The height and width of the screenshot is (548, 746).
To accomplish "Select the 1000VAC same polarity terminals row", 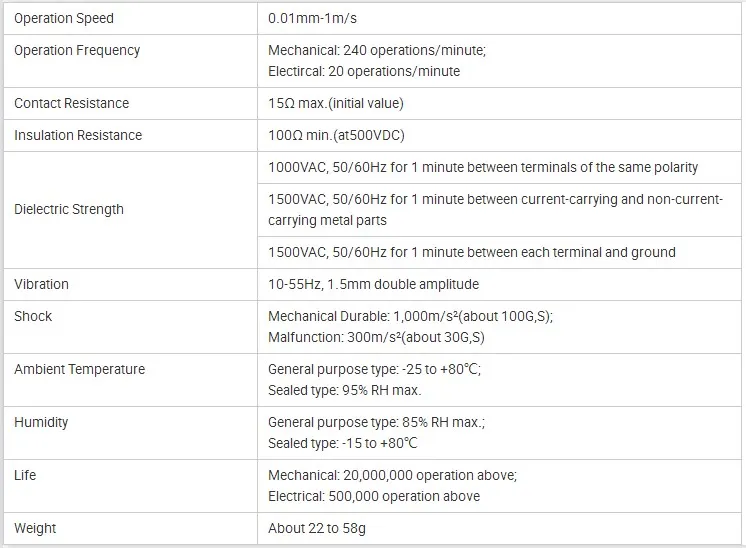I will click(483, 167).
